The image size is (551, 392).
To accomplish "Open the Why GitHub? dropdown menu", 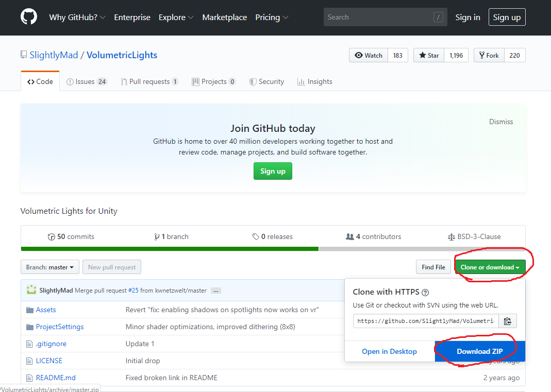I will coord(77,17).
